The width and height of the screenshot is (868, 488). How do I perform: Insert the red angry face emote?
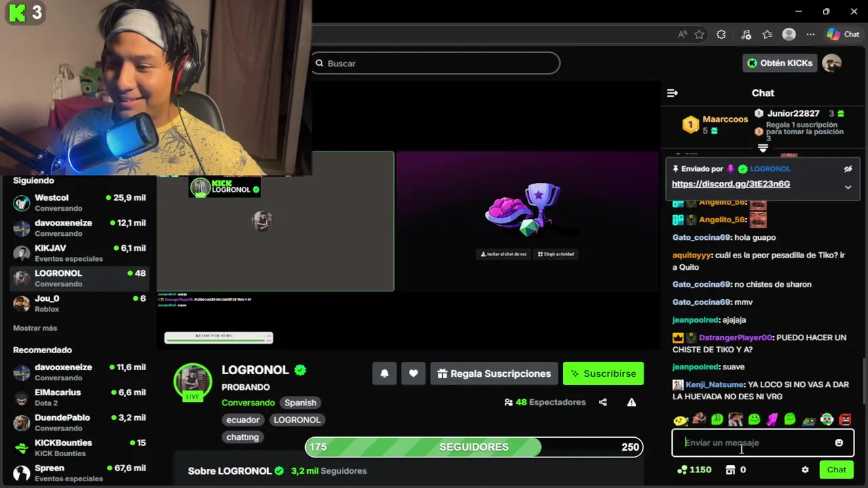845,420
